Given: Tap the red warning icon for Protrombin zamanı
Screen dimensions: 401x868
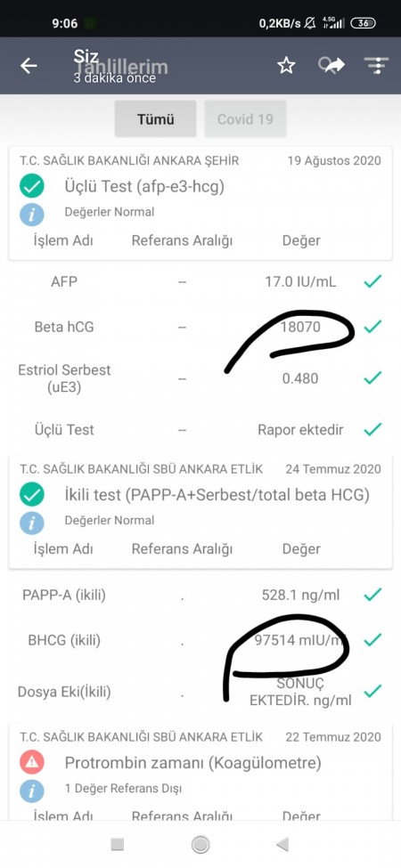Looking at the screenshot, I should (x=31, y=762).
